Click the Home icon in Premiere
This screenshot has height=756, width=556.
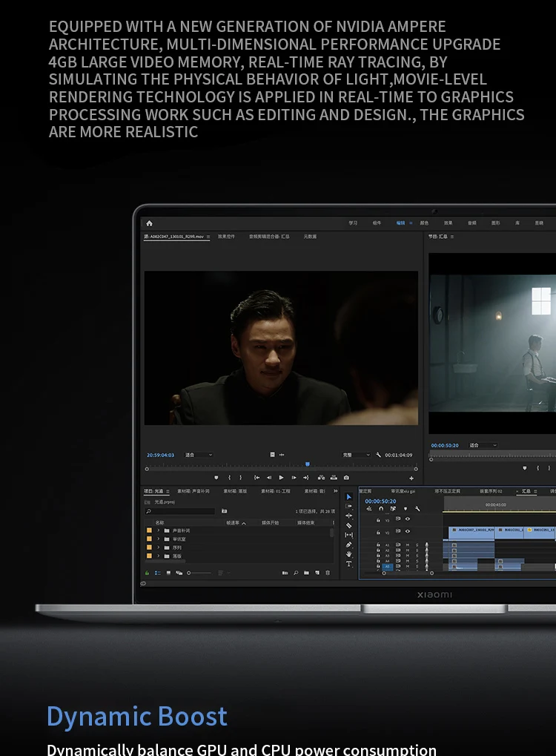click(x=149, y=223)
